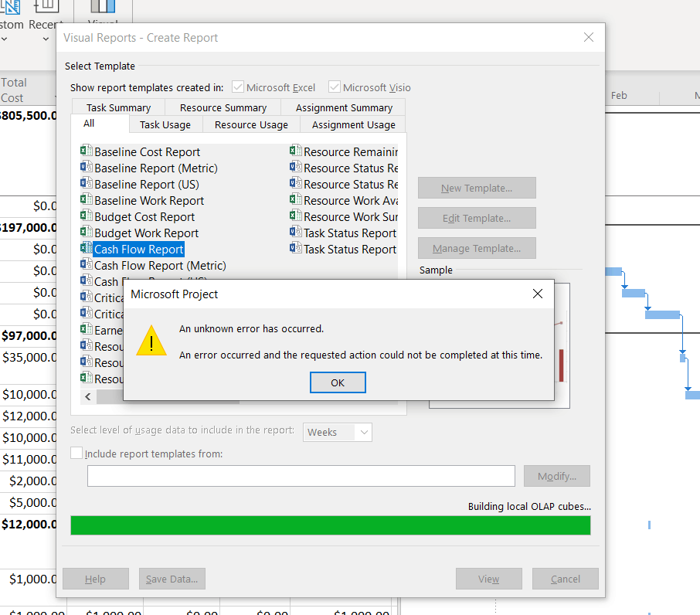Click the $35,000 cost cell in the background table
Image resolution: width=700 pixels, height=615 pixels.
pyautogui.click(x=29, y=358)
